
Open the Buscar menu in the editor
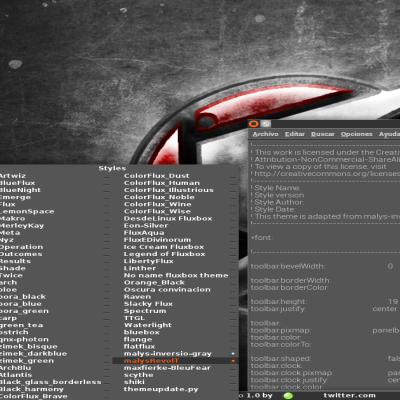tap(323, 134)
